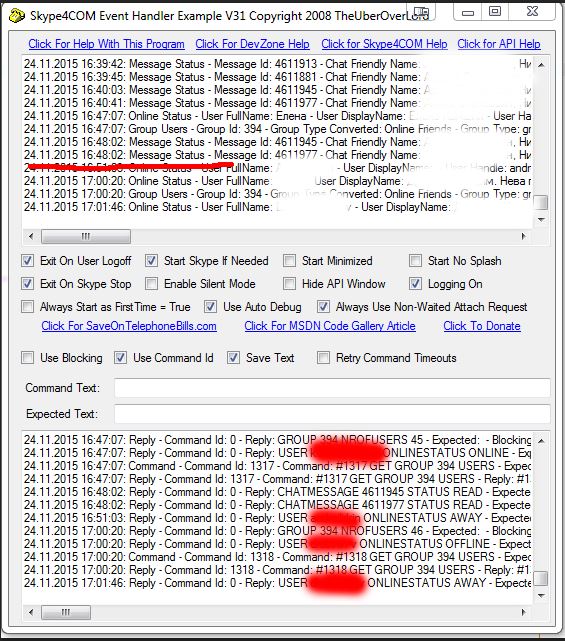Uncheck Use Command Id option
The width and height of the screenshot is (565, 641).
(120, 358)
